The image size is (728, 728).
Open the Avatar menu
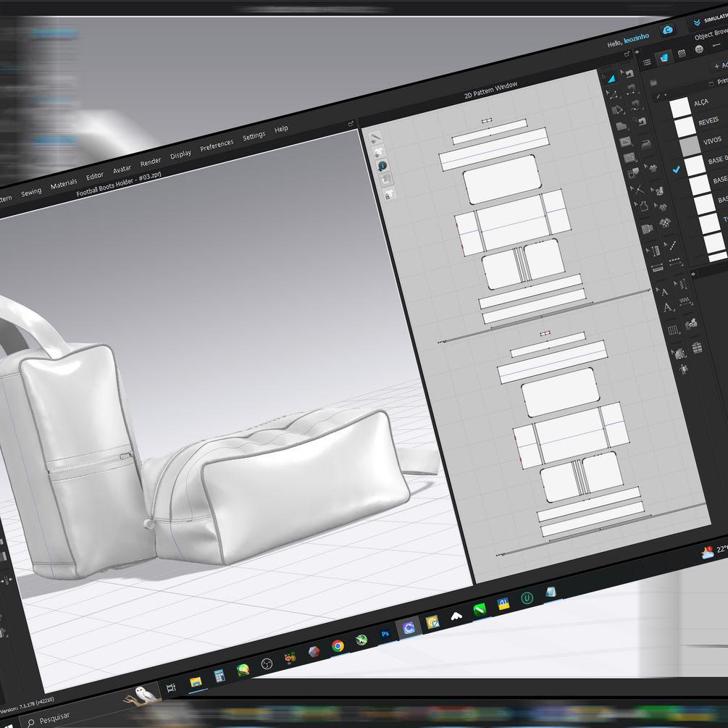122,169
